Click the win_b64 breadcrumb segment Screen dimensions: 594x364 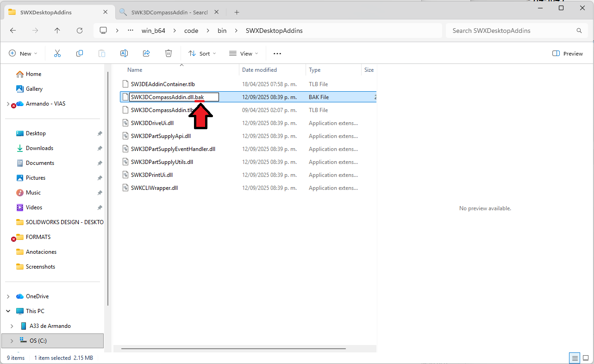pos(153,31)
